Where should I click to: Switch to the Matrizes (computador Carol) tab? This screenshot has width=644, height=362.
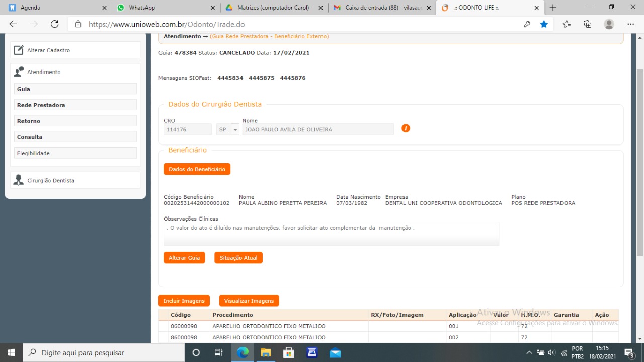pyautogui.click(x=274, y=8)
